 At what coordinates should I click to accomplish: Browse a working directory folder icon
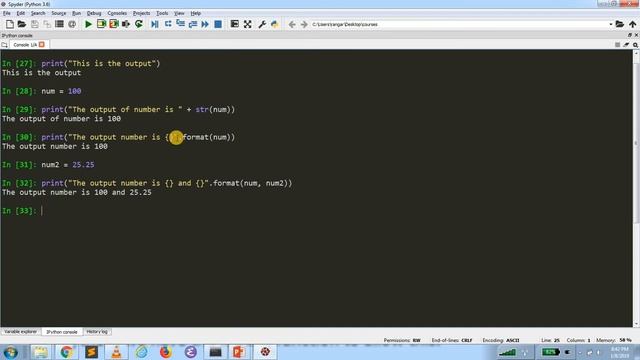pos(620,24)
